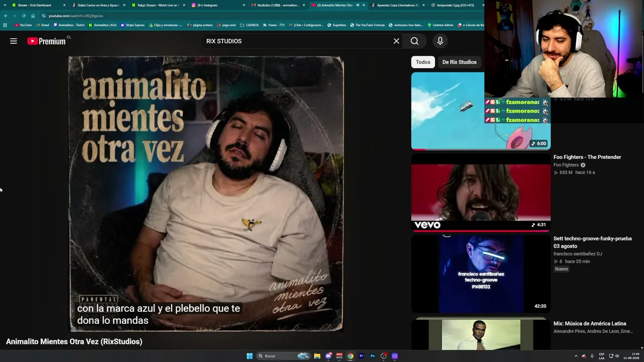The image size is (644, 362).
Task: Open página sorteos bookmark
Action: [x=200, y=25]
